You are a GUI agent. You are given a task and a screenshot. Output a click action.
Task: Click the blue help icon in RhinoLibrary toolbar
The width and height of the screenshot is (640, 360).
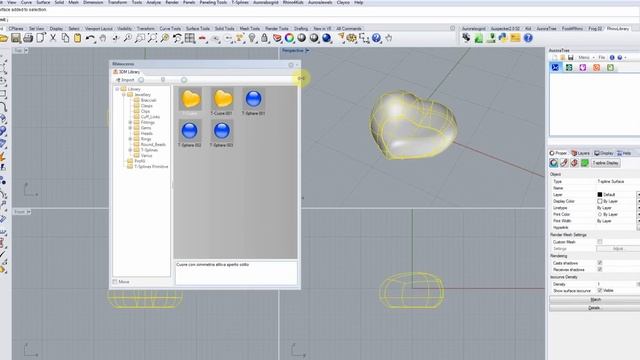pyautogui.click(x=528, y=38)
